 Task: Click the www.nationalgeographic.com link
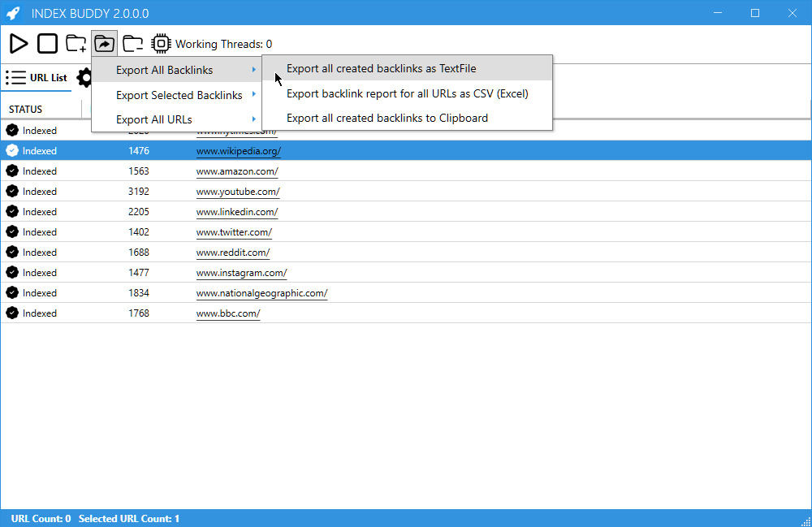coord(261,292)
